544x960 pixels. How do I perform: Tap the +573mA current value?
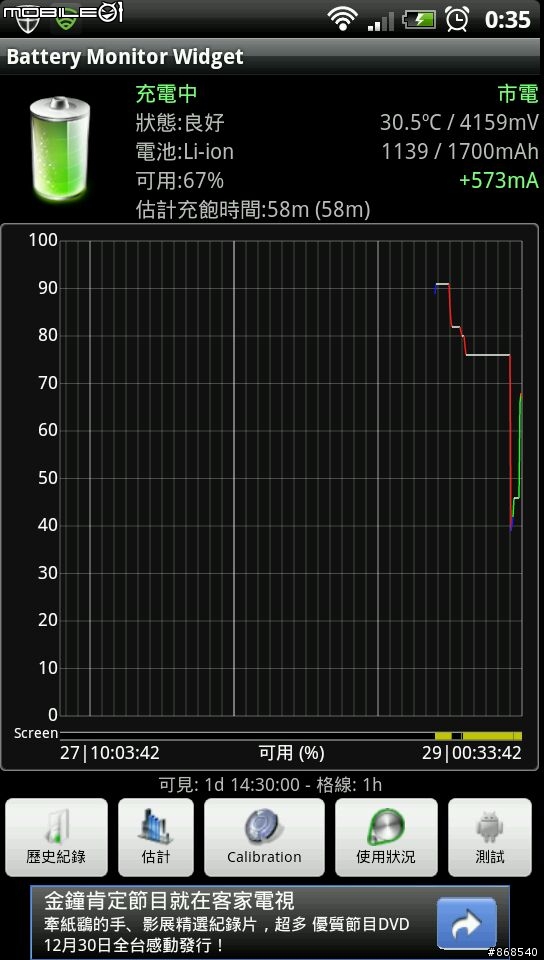click(499, 181)
